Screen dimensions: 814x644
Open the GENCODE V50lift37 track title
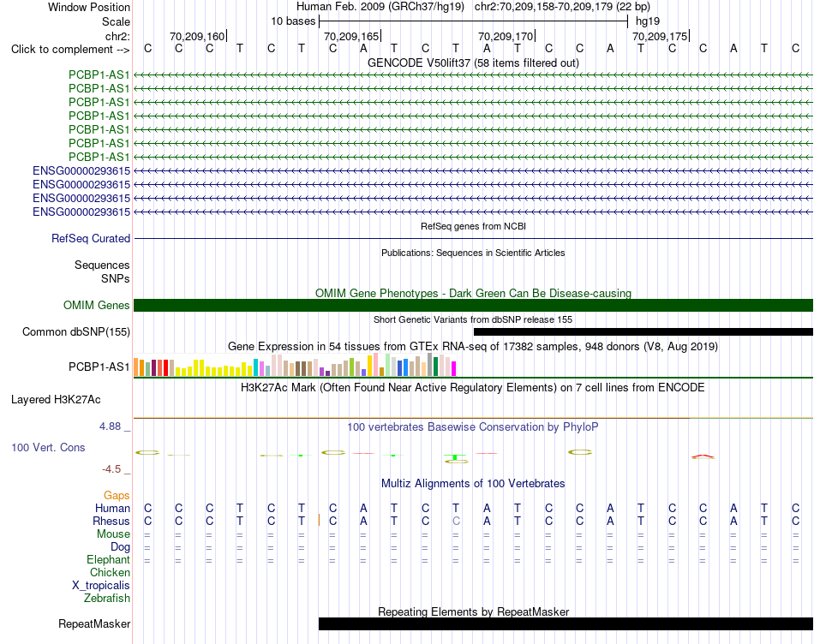(473, 63)
